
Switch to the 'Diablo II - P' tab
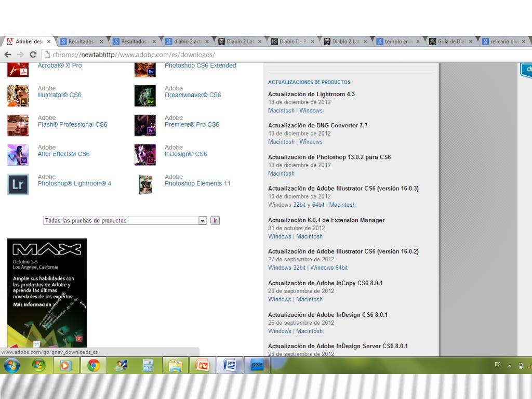293,42
